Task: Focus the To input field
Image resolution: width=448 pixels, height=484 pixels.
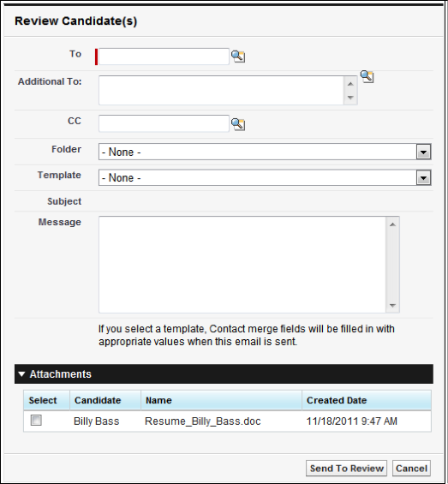Action: pos(164,57)
